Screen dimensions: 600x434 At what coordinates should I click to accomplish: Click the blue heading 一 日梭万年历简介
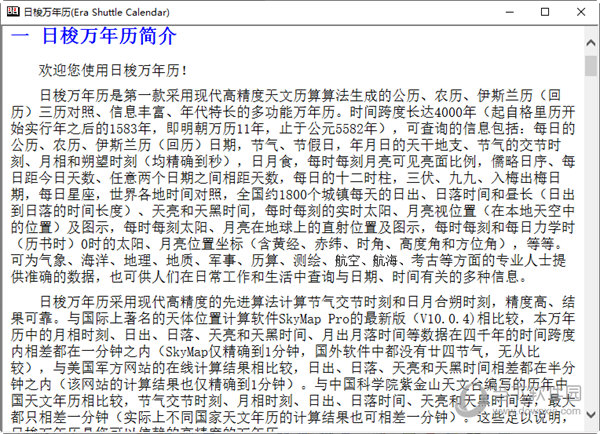pos(94,37)
